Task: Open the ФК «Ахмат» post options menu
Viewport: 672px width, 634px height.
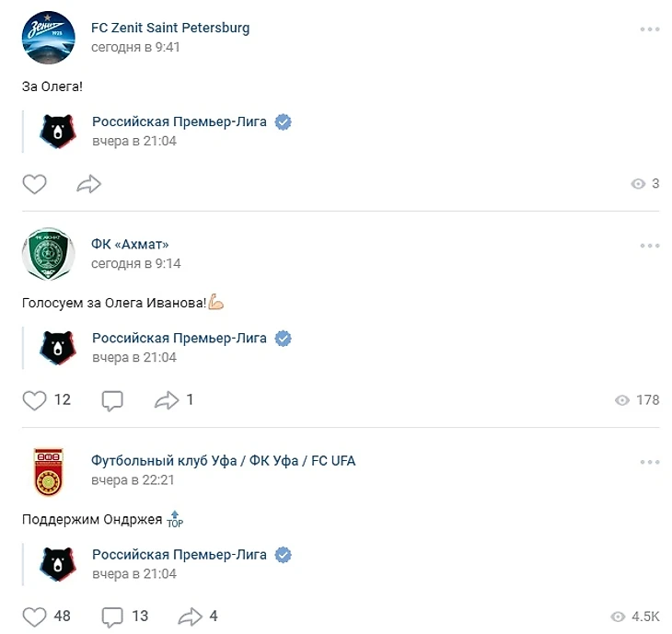Action: point(650,246)
